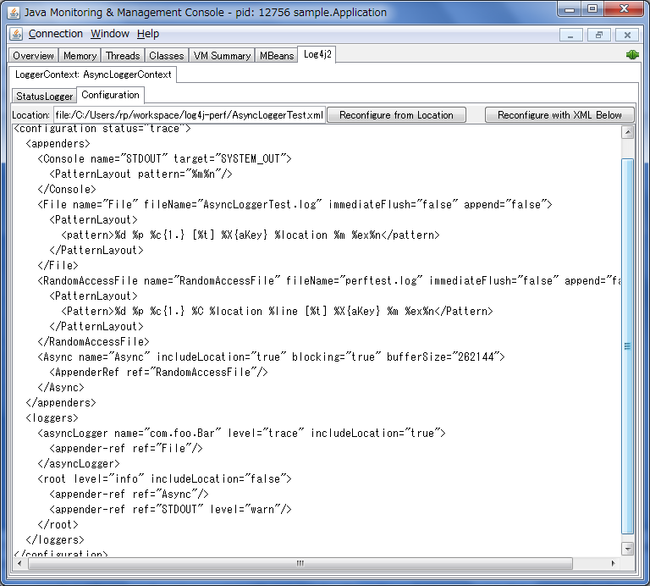Minimize the Java Monitoring Console window
This screenshot has height=586, width=650.
(570, 9)
